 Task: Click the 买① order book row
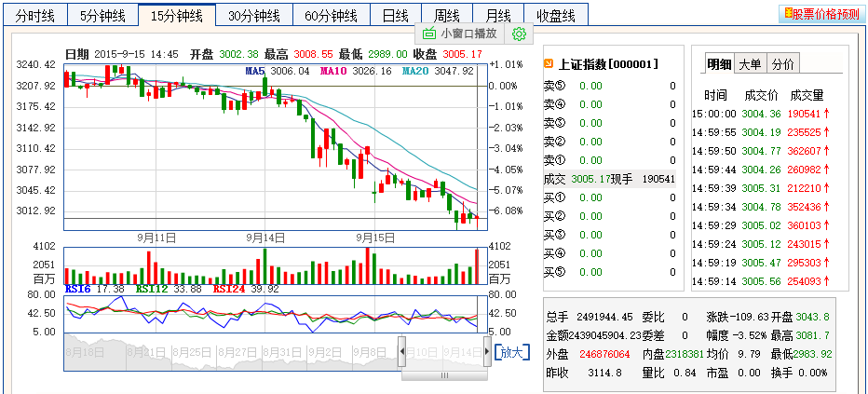pyautogui.click(x=609, y=197)
